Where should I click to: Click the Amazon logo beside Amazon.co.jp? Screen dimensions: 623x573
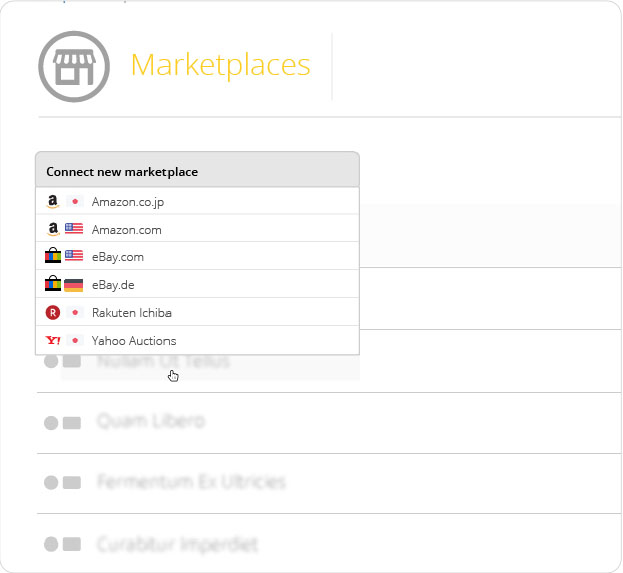[52, 202]
